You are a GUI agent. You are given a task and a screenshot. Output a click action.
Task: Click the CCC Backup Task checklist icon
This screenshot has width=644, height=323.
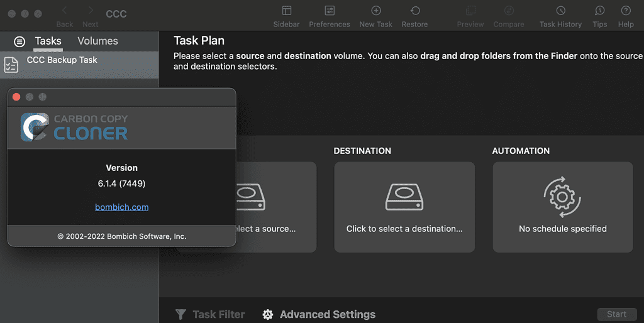[11, 65]
